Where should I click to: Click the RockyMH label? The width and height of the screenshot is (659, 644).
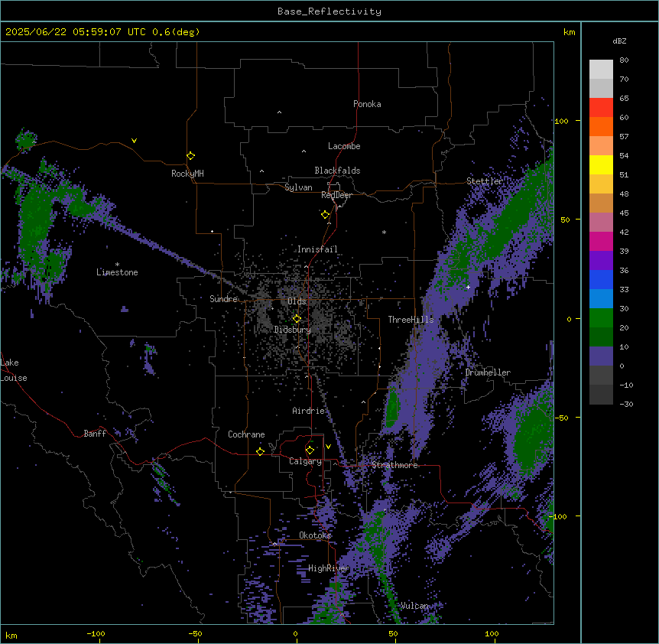point(187,174)
